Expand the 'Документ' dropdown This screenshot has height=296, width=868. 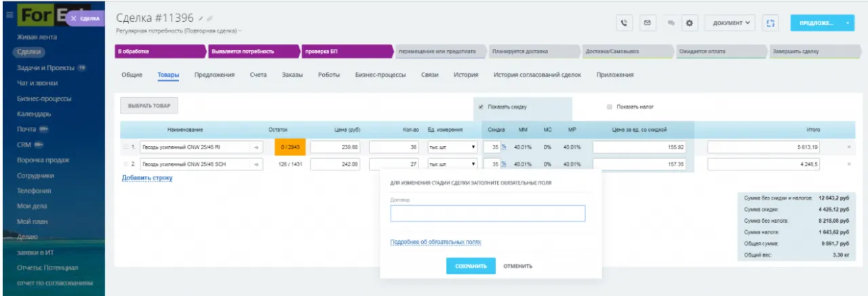tap(731, 23)
